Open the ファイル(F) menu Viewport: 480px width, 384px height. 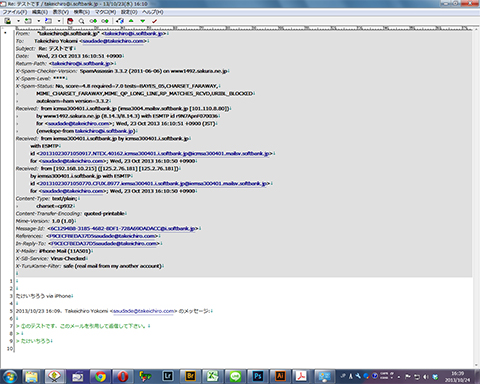15,12
